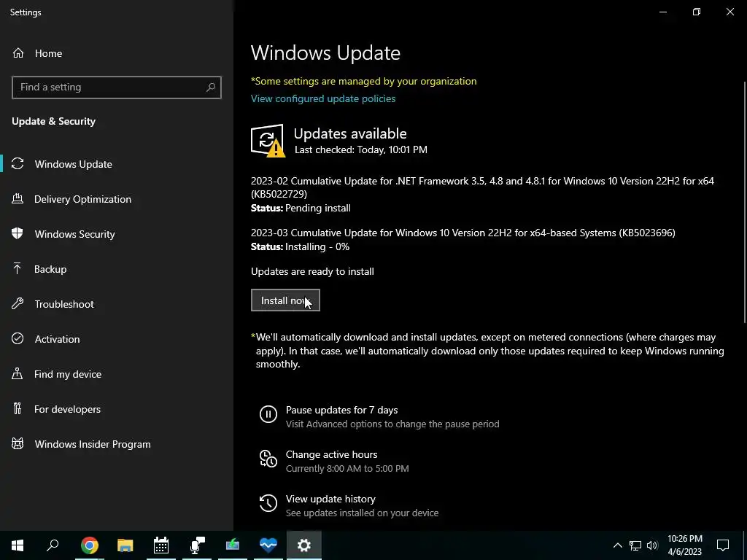The image size is (747, 560).
Task: Click the Install now button
Action: click(x=285, y=300)
